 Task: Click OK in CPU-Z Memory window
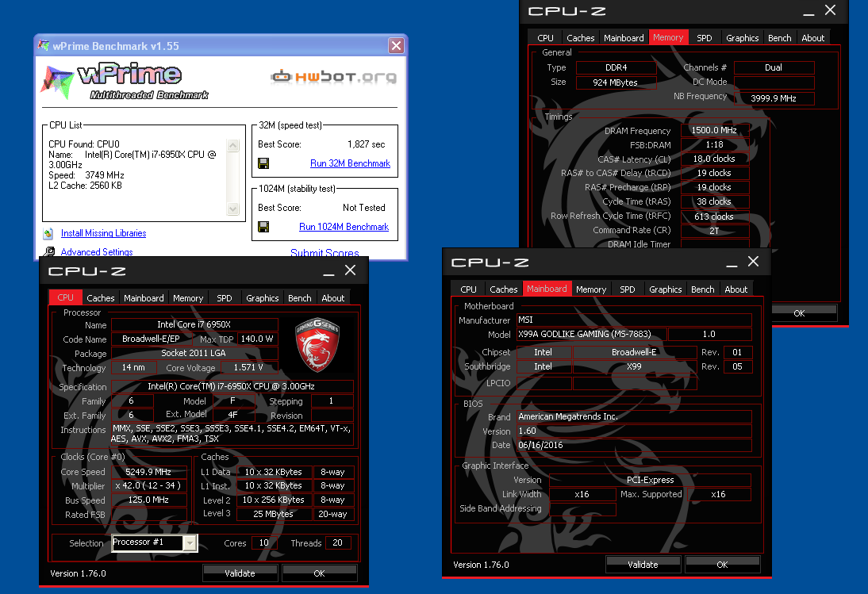tap(799, 313)
